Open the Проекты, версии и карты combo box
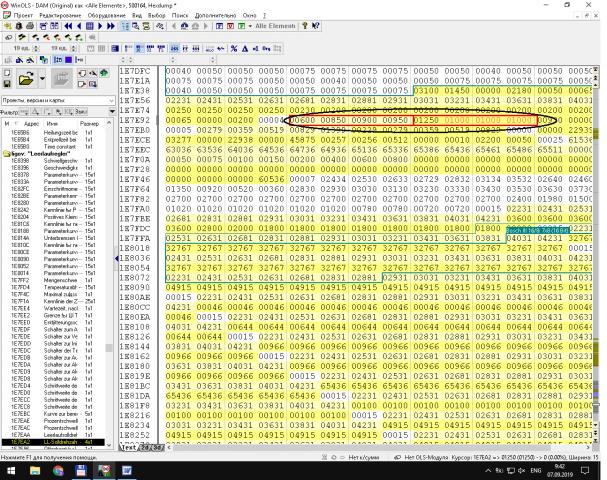Image resolution: width=607 pixels, height=480 pixels. coord(58,100)
